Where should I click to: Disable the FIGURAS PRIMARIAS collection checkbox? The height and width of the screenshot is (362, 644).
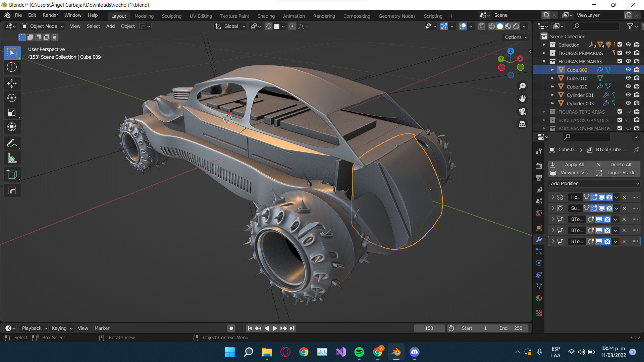point(620,53)
